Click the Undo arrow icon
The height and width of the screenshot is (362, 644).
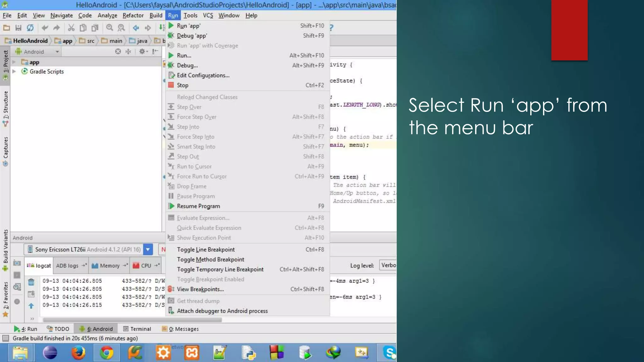tap(45, 28)
